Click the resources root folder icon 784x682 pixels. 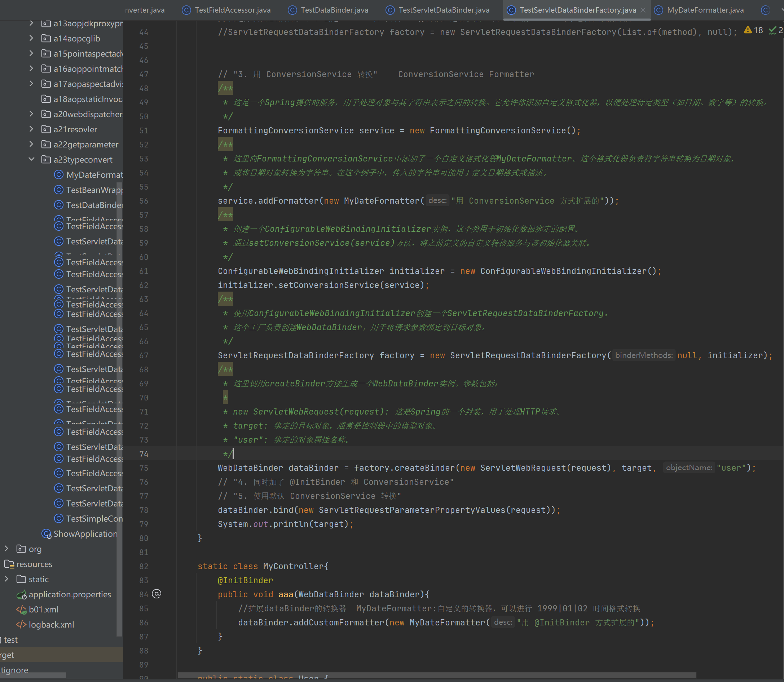(9, 564)
